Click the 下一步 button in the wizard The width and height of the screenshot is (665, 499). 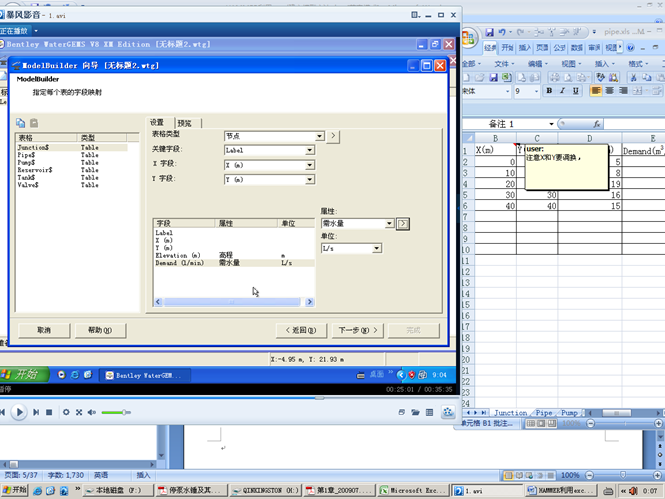(x=358, y=330)
